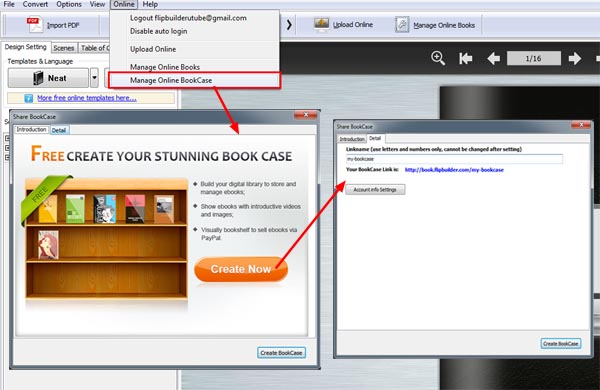Click the Upload Online toolbar label
Screen dimensions: 600x390
click(353, 25)
